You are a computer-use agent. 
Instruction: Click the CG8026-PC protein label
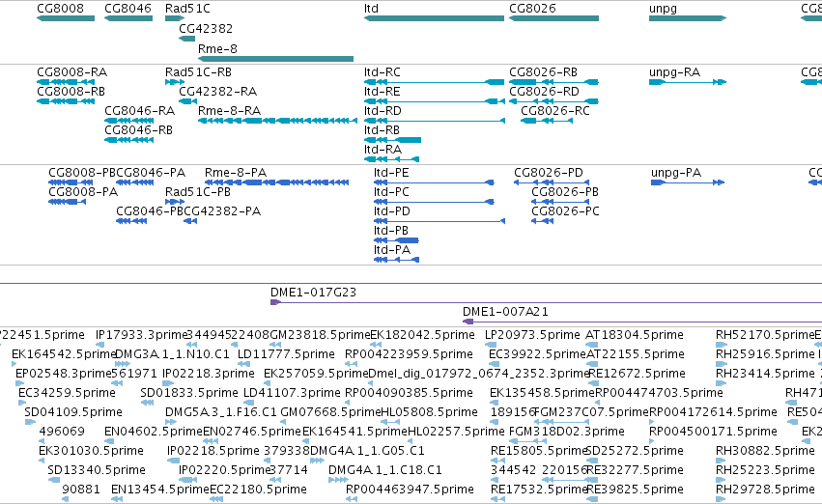point(565,211)
